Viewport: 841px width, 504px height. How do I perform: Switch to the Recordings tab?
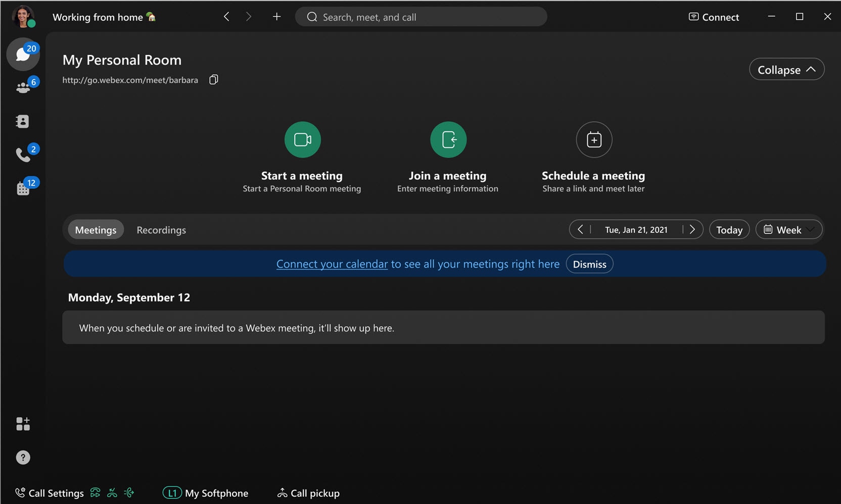pos(161,230)
